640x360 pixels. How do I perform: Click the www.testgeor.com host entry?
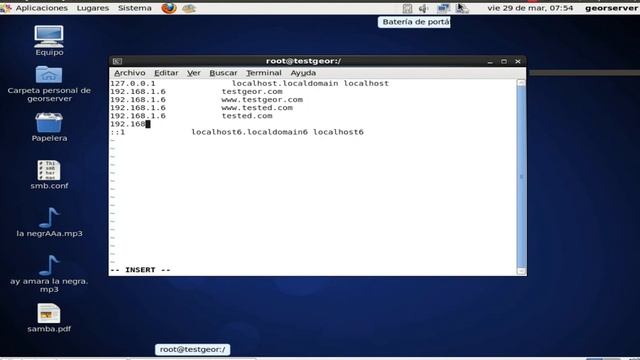click(262, 100)
